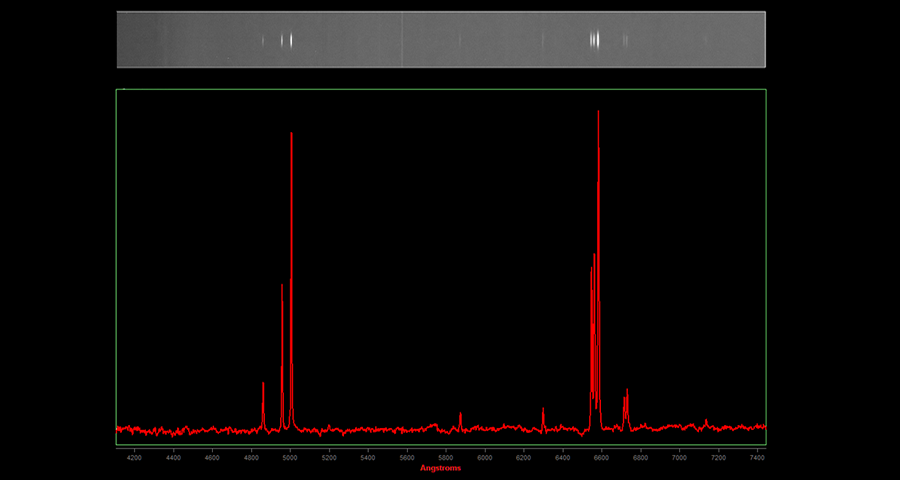This screenshot has height=480, width=900.
Task: Click the 7400 tick label on axis
Action: click(x=757, y=456)
